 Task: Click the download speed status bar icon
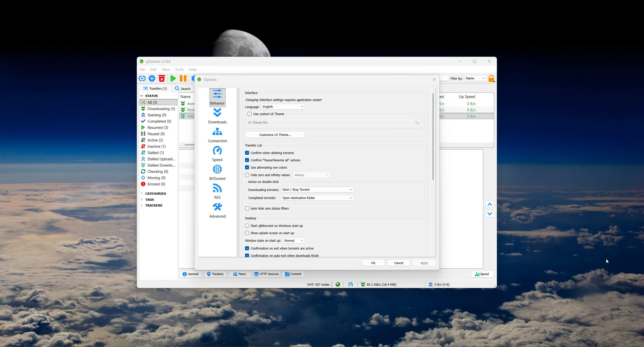(363, 284)
